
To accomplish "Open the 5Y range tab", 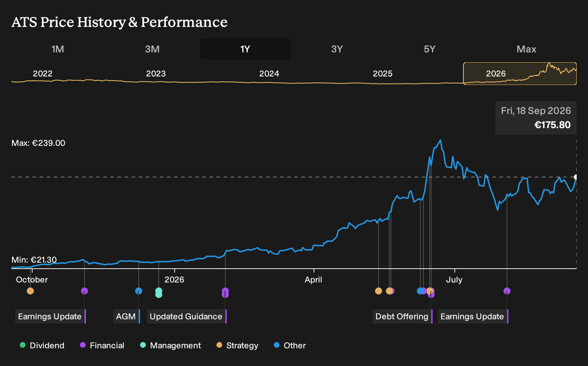I will click(430, 49).
